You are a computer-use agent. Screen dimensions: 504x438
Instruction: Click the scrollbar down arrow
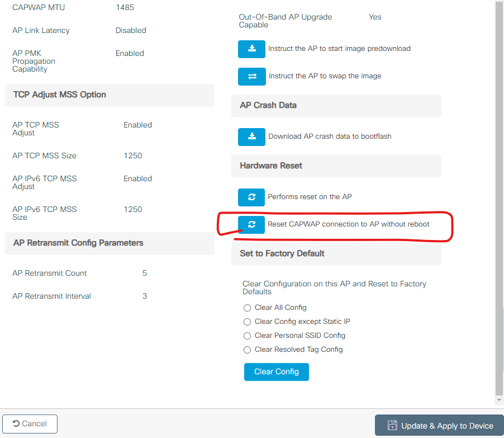tap(499, 400)
